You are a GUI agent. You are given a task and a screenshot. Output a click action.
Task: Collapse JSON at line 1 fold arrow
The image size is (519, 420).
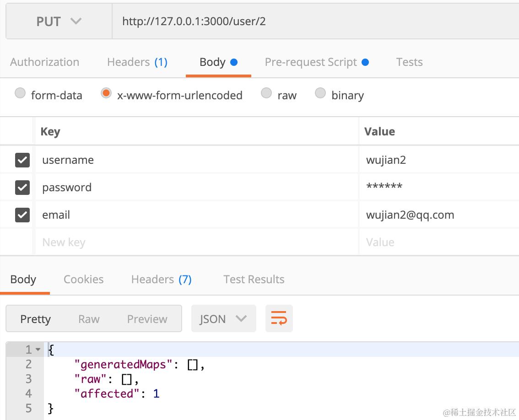38,350
